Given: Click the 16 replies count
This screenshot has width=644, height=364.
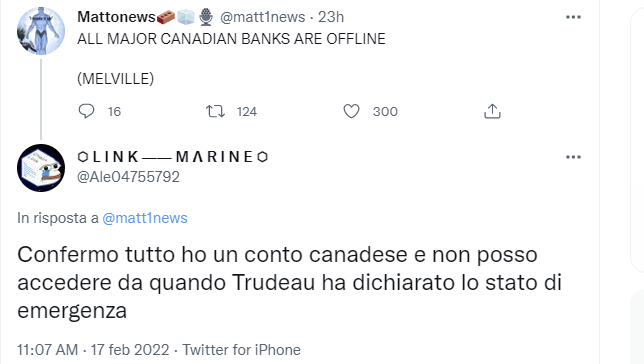Looking at the screenshot, I should [114, 112].
